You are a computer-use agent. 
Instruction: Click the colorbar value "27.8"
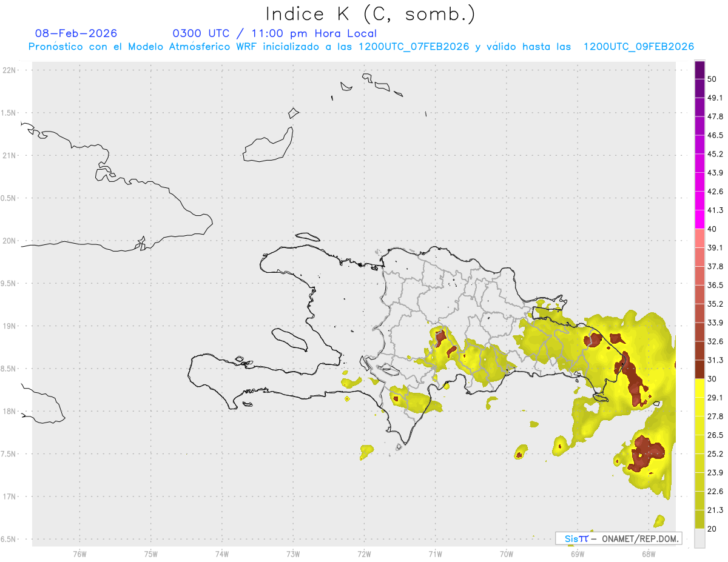[715, 416]
